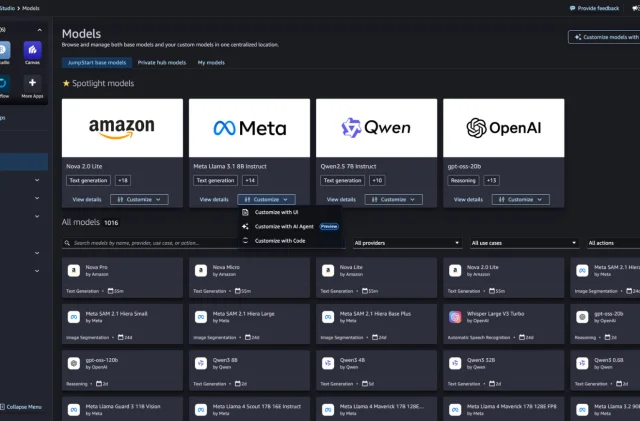The width and height of the screenshot is (640, 421).
Task: Switch to JumpStart base models tab
Action: tap(97, 62)
